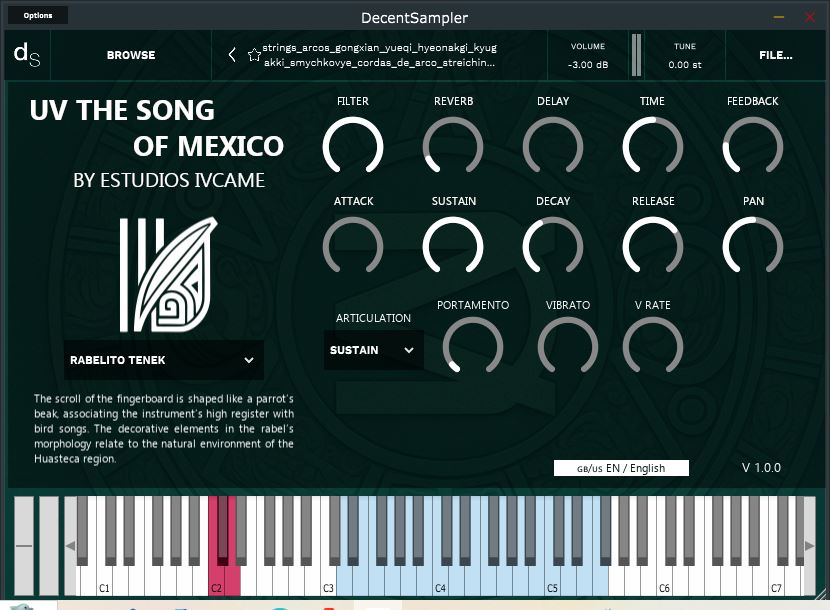Click the BROWSE button

pyautogui.click(x=131, y=55)
